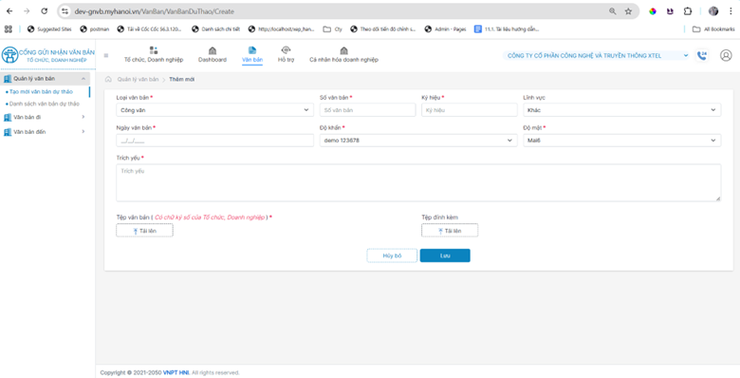
Task: Open Chrome three-dot menu
Action: point(730,11)
